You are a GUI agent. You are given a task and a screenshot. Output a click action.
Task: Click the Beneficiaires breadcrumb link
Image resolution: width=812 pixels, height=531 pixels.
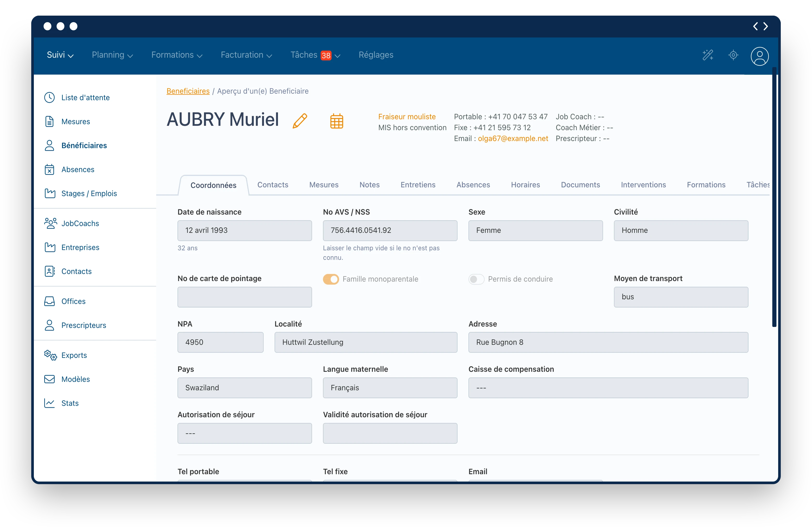tap(188, 91)
